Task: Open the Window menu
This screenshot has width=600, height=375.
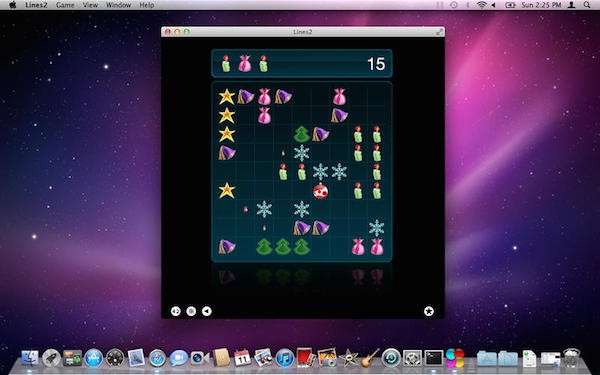Action: pyautogui.click(x=118, y=5)
